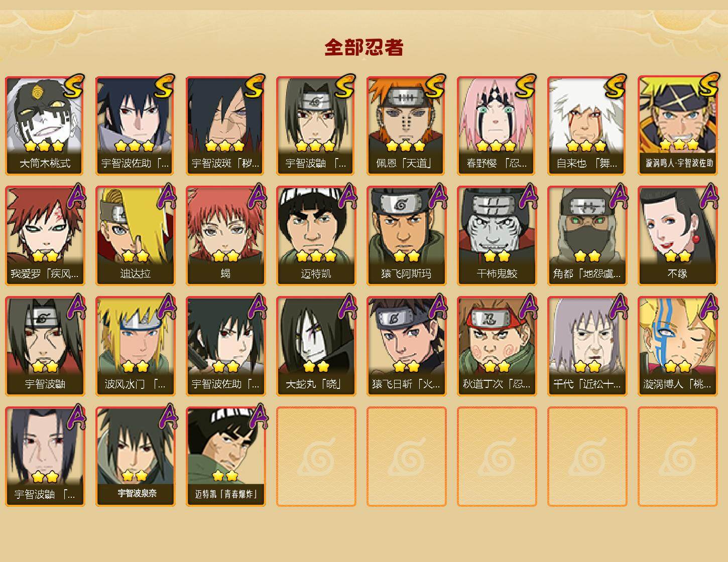This screenshot has width=728, height=562.
Task: Click the S-rank badge on 春野樱 card
Action: (x=525, y=86)
